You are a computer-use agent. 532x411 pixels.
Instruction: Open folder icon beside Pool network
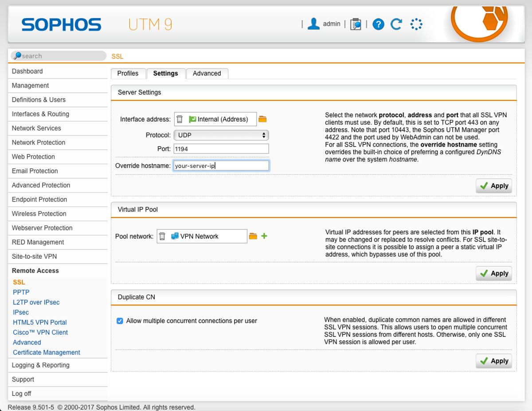[253, 236]
